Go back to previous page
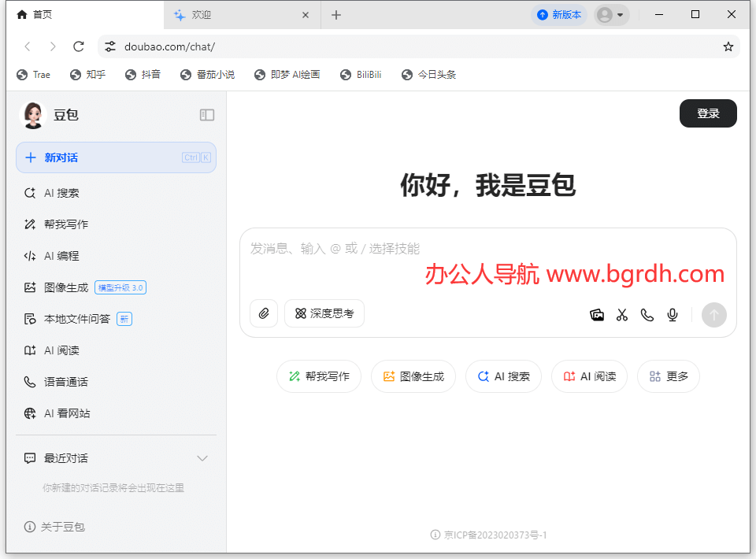The height and width of the screenshot is (559, 756). pyautogui.click(x=28, y=46)
